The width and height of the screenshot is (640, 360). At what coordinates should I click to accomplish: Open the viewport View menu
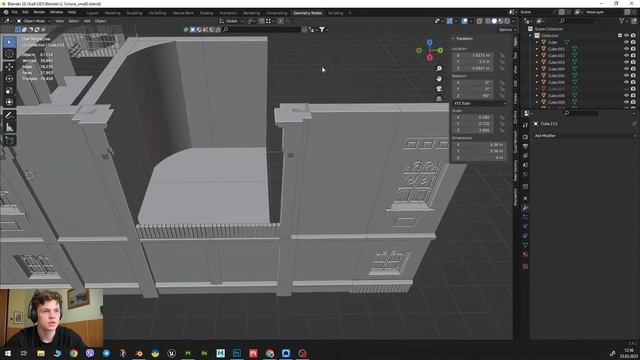(x=60, y=21)
